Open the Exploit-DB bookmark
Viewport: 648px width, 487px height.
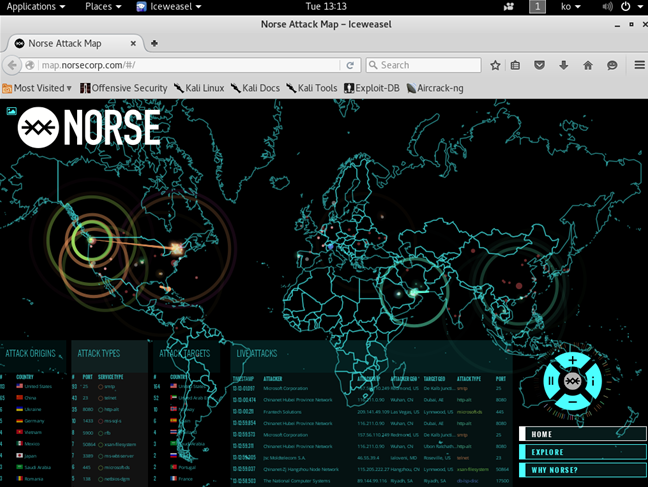372,88
